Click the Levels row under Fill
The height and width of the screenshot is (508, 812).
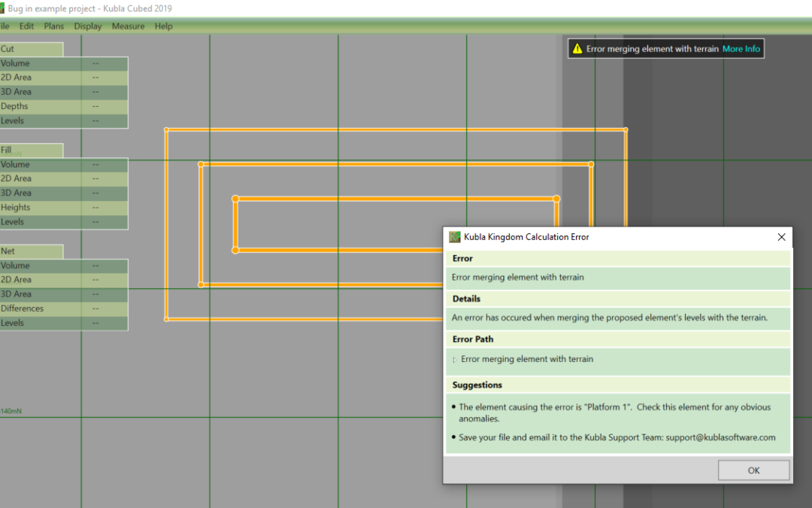click(64, 222)
